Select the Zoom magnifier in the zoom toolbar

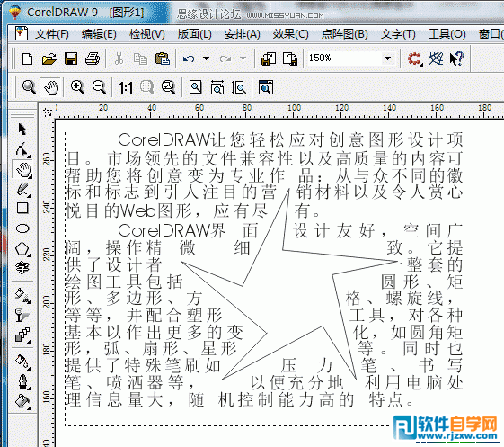coord(29,87)
